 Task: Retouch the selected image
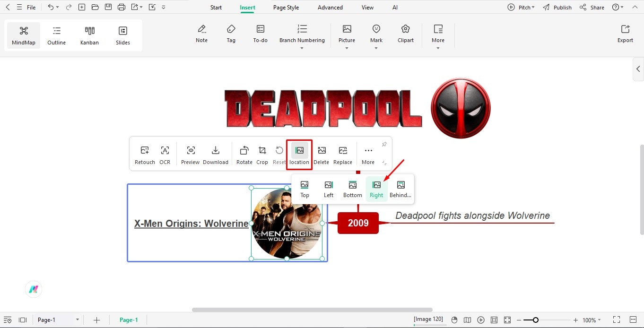tap(145, 155)
